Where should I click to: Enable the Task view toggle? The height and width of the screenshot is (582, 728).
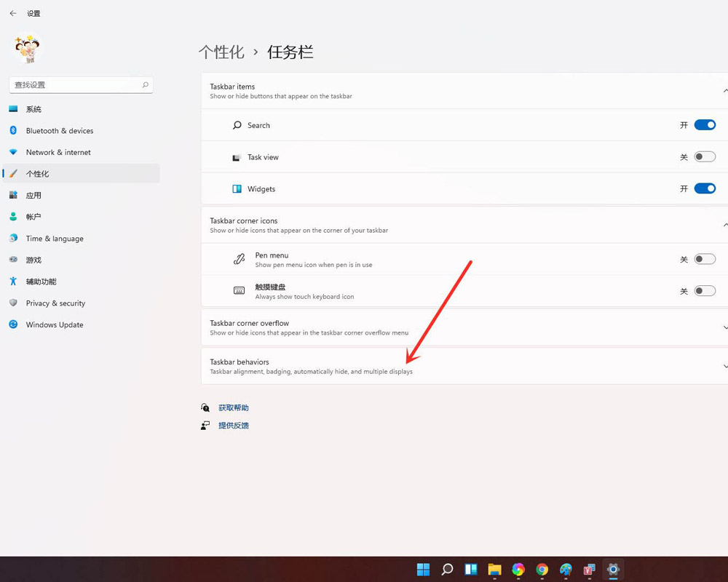[x=705, y=156]
